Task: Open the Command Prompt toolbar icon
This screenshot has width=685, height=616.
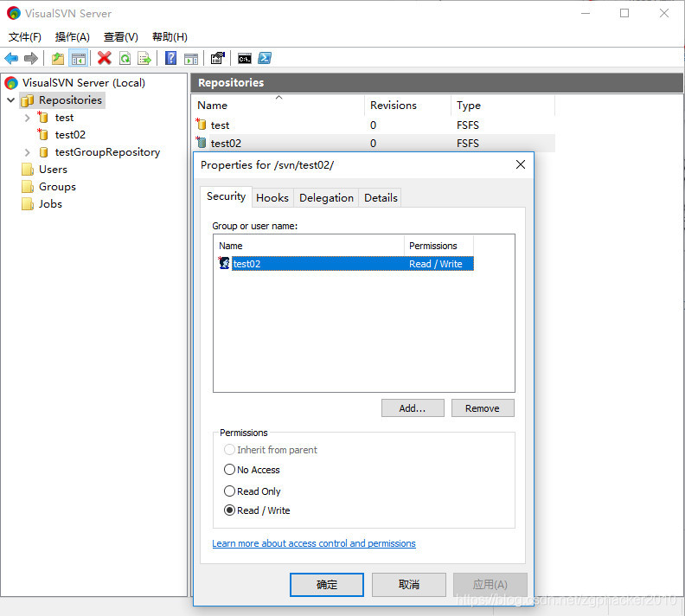Action: [x=245, y=58]
